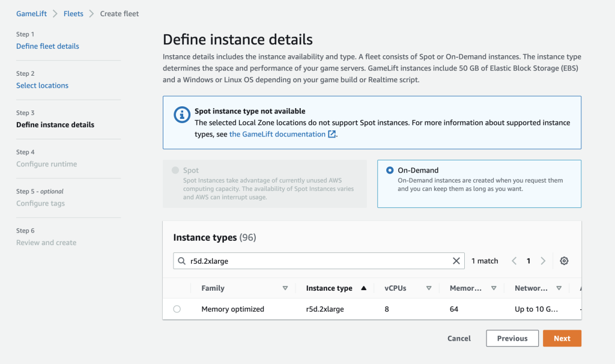Click the info icon in the Spot notice banner
This screenshot has width=615, height=364.
point(181,115)
